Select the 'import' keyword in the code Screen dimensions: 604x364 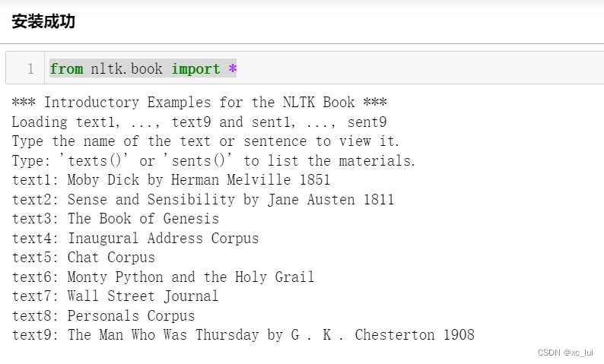pos(196,69)
